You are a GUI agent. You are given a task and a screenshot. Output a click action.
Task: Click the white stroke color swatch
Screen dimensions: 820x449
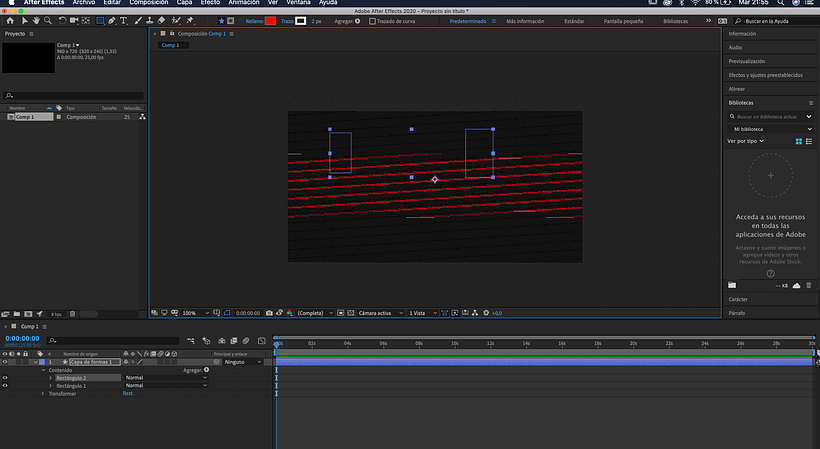301,21
